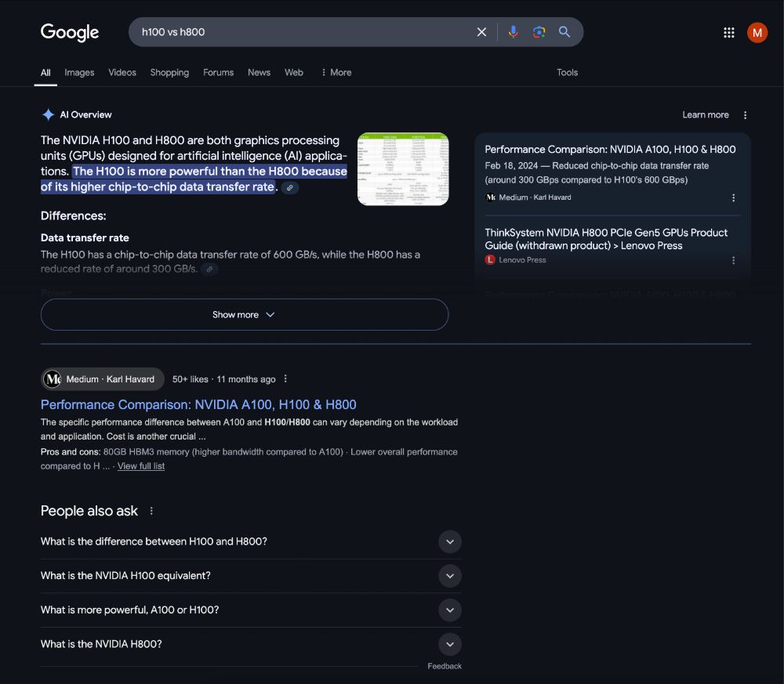The width and height of the screenshot is (784, 684).
Task: Click the '50+ likes · 11 months ago' text
Action: (224, 379)
